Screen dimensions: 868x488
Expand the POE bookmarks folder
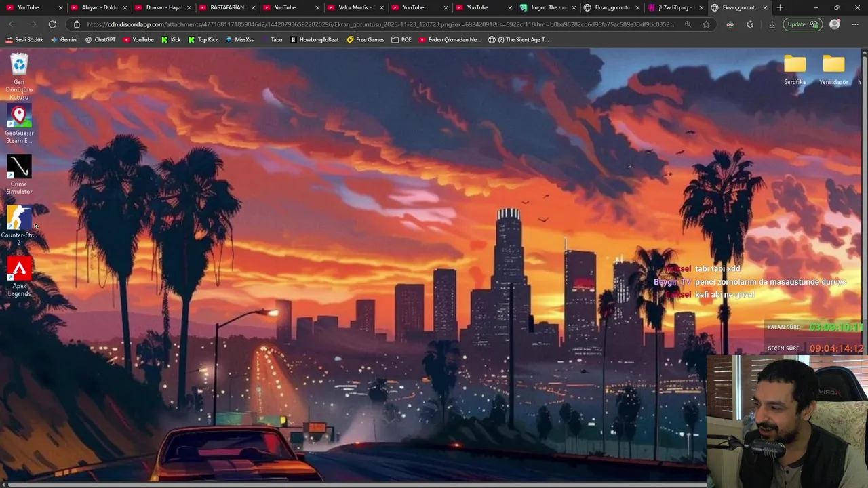tap(401, 39)
